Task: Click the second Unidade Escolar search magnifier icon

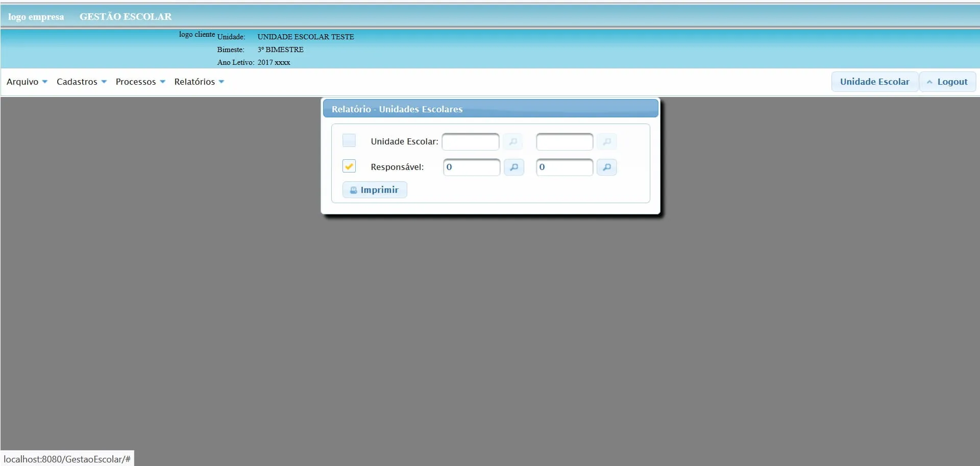Action: click(607, 141)
